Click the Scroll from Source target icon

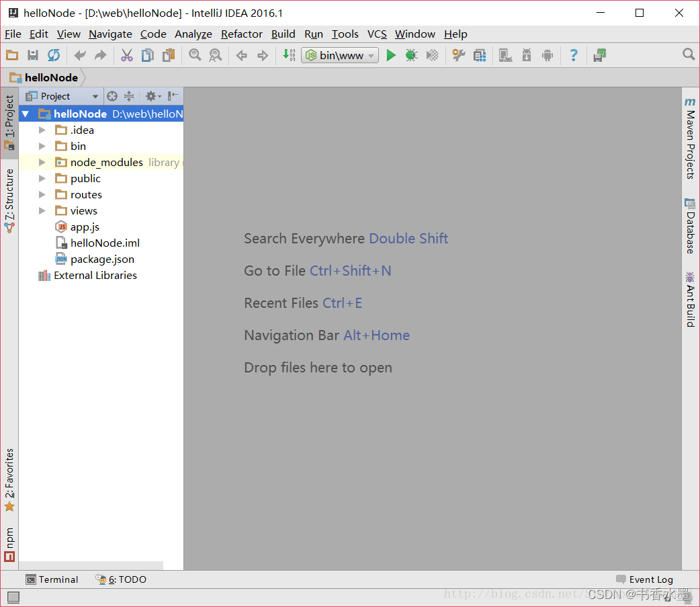[112, 96]
